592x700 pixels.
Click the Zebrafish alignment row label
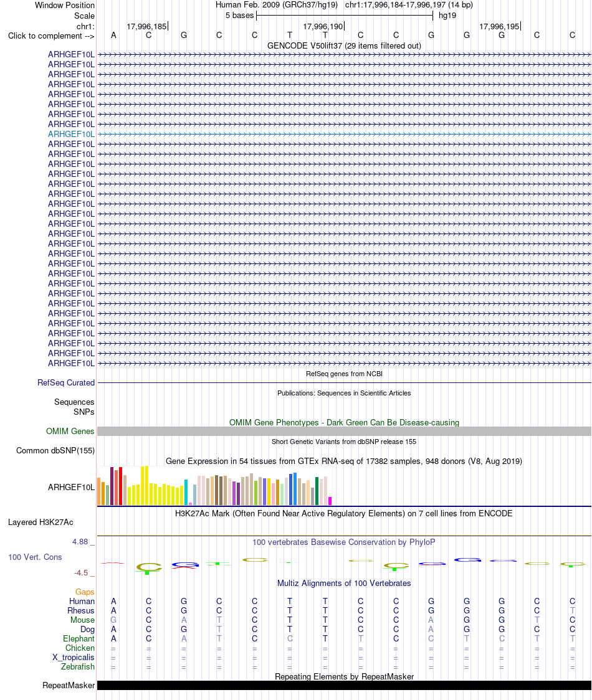[78, 666]
